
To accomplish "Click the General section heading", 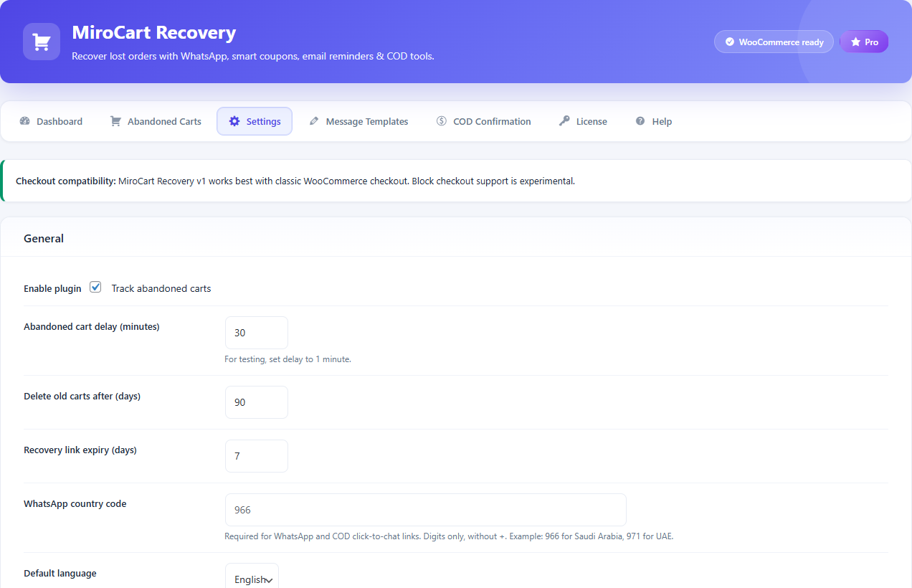I will coord(44,238).
